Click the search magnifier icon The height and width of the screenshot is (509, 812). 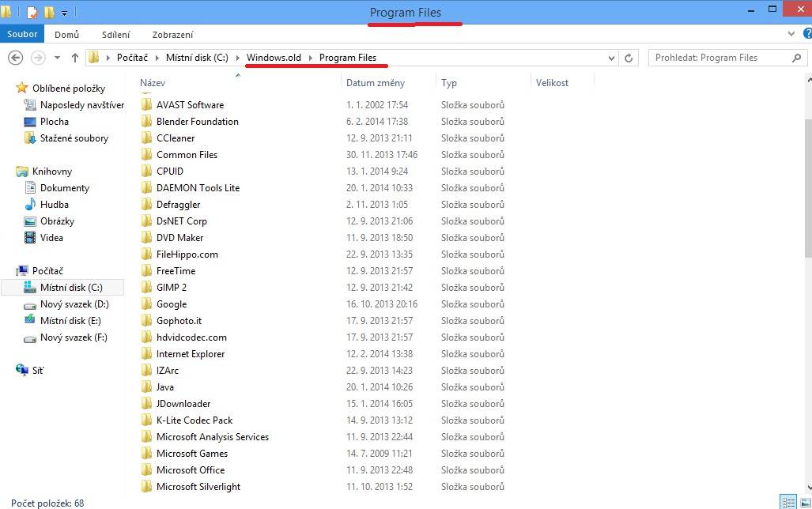tap(796, 58)
